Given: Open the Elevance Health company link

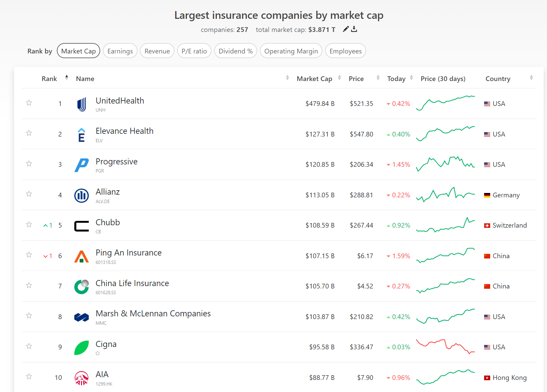Looking at the screenshot, I should (x=124, y=131).
